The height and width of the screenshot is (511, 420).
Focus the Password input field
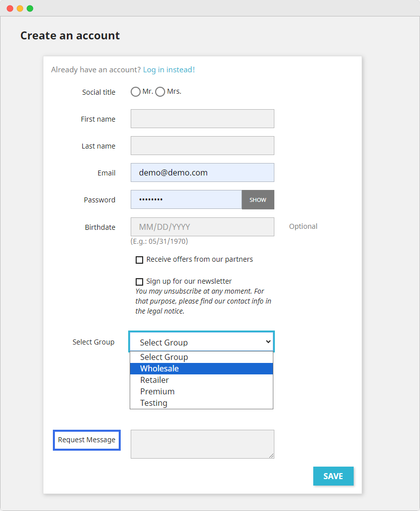186,199
